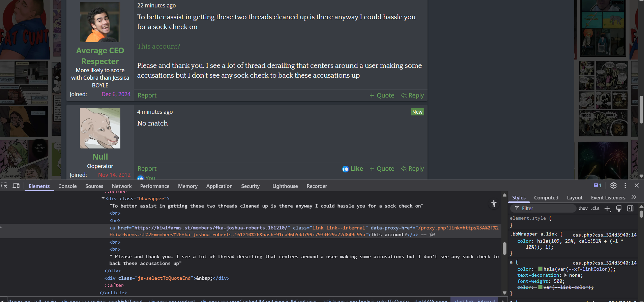Open the Security tab
The height and width of the screenshot is (302, 644).
(x=251, y=186)
